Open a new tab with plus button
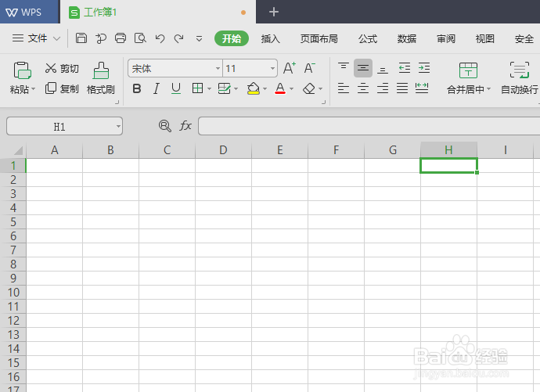The width and height of the screenshot is (540, 392). tap(274, 12)
